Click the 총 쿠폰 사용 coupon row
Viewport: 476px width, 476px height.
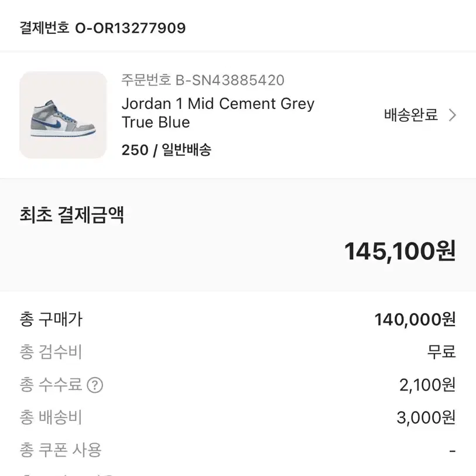tap(238, 450)
